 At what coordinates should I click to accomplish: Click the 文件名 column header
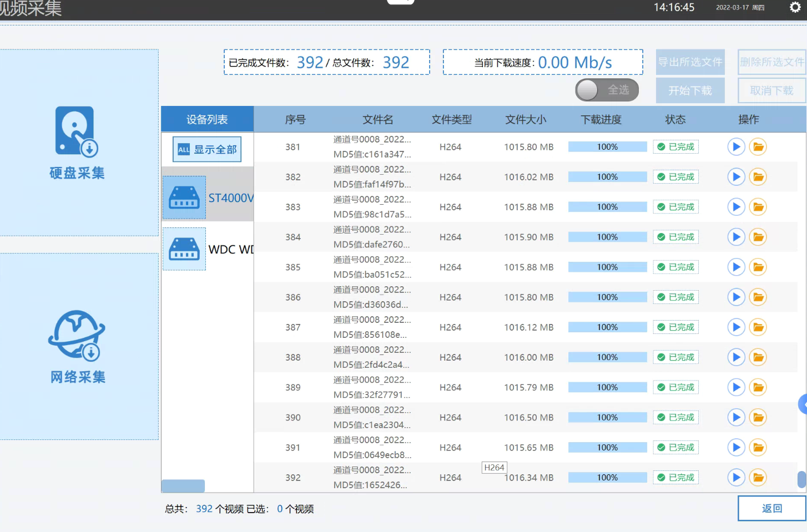click(378, 119)
